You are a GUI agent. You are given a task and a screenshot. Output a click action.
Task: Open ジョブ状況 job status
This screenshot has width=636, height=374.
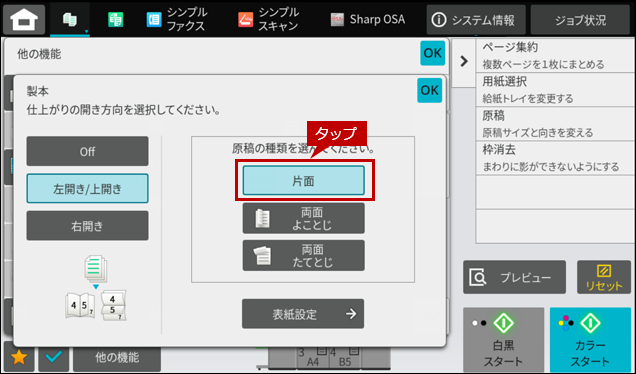tap(580, 20)
